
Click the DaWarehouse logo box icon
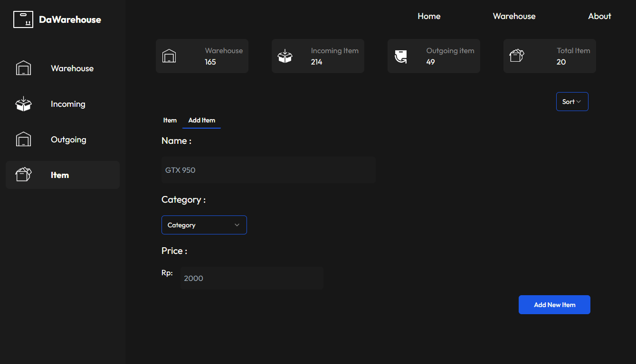23,19
